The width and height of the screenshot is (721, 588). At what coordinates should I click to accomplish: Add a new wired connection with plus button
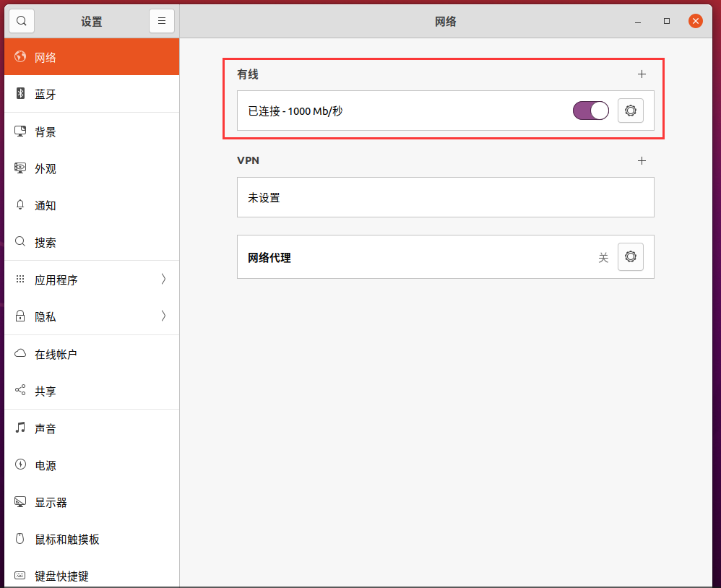pos(642,74)
